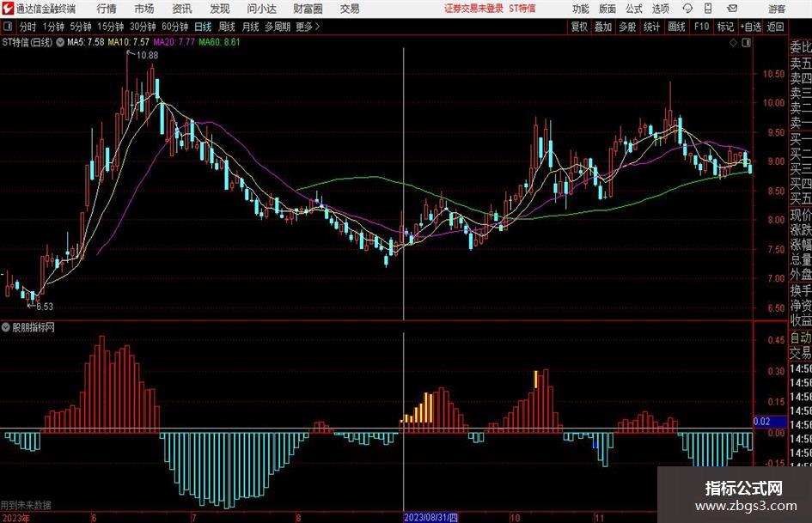Viewport: 812px width, 523px height.
Task: Switch to 60分钟 period
Action: [174, 27]
